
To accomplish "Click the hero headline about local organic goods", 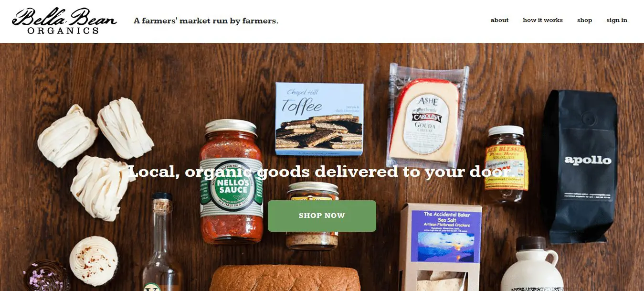I will (x=319, y=172).
